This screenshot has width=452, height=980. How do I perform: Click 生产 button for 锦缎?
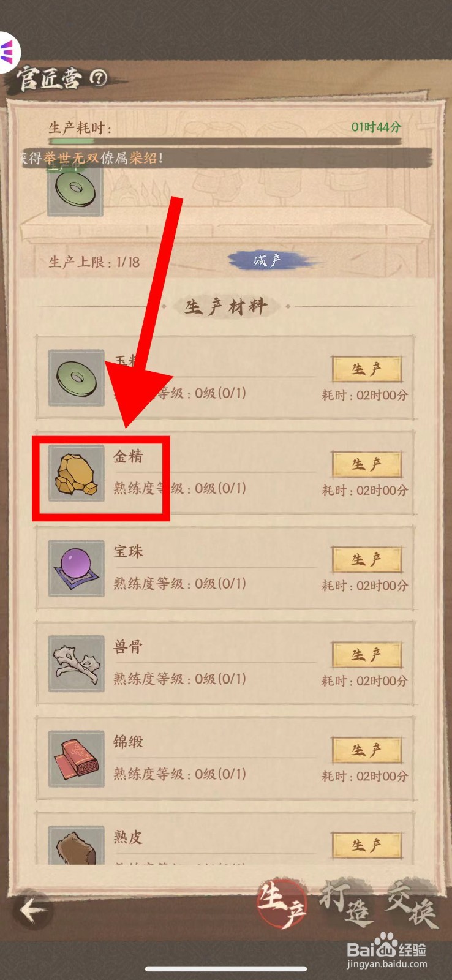point(367,750)
